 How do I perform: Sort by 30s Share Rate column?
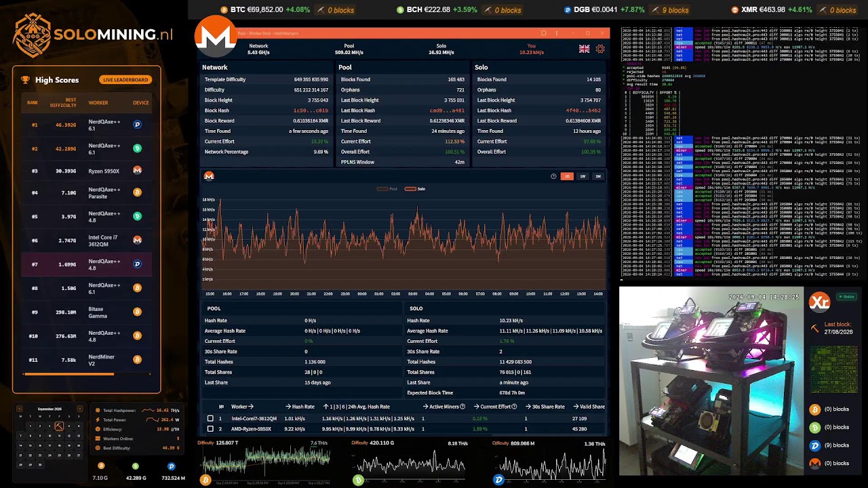tap(545, 407)
